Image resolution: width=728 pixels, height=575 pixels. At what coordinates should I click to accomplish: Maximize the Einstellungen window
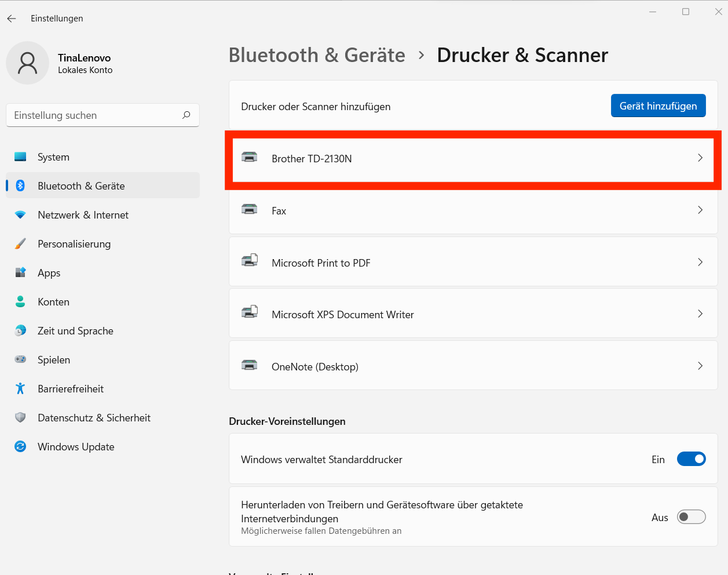(x=686, y=12)
